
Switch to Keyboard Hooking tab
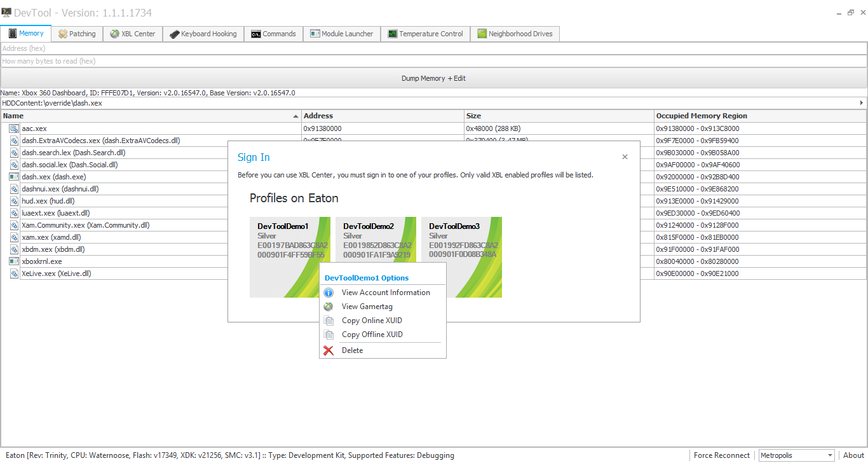pyautogui.click(x=203, y=34)
